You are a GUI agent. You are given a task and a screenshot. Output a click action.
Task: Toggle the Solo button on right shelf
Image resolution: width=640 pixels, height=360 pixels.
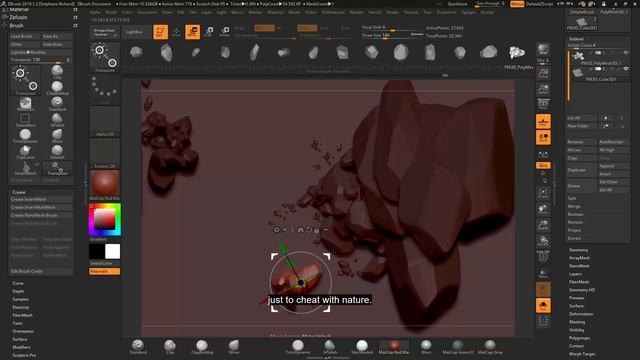543,305
